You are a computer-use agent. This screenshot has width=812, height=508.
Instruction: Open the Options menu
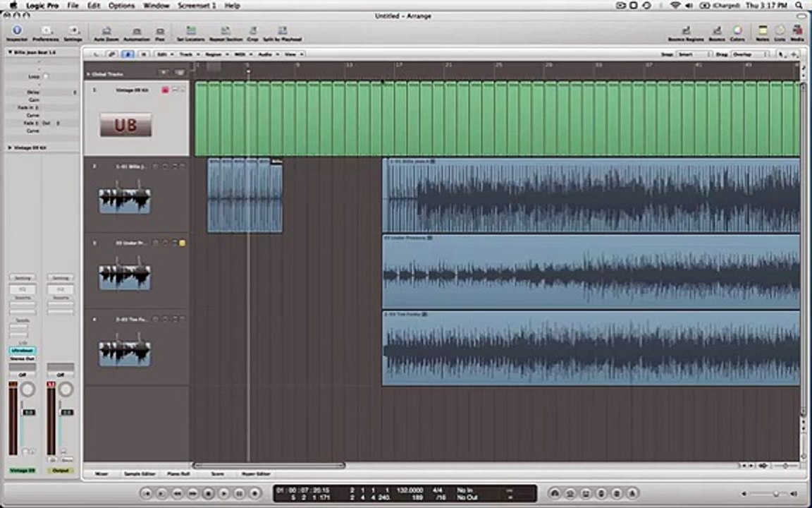click(122, 5)
